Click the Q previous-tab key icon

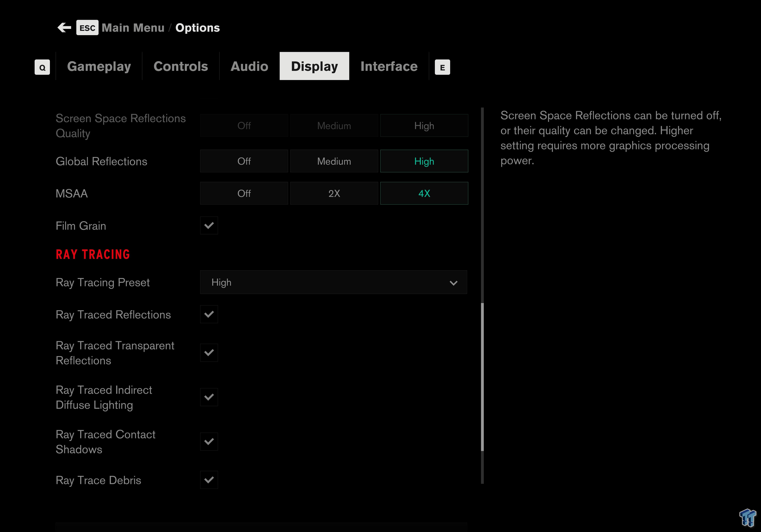(x=42, y=67)
